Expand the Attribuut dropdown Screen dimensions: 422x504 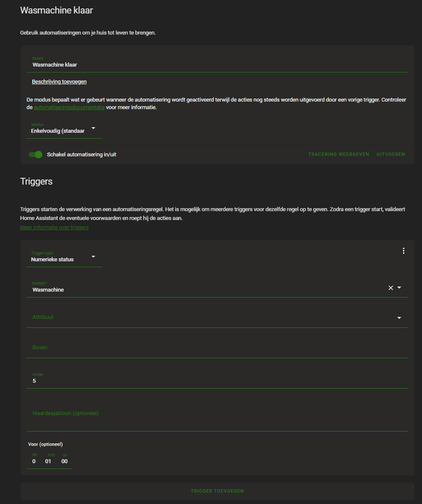[x=401, y=318]
